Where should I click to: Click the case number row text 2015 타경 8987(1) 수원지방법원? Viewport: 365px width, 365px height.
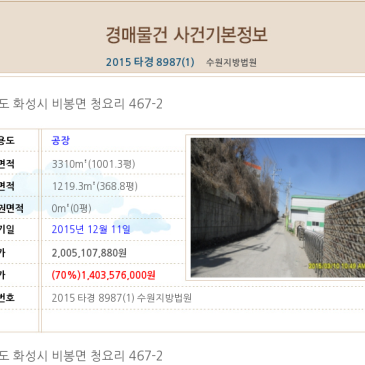click(x=122, y=298)
